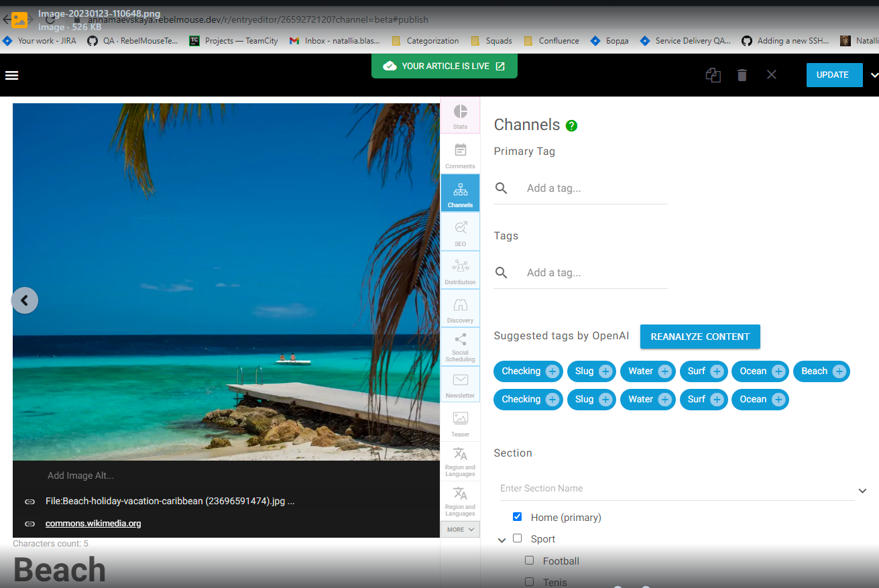Select the Teaser panel
Viewport: 879px width, 588px height.
click(x=460, y=422)
